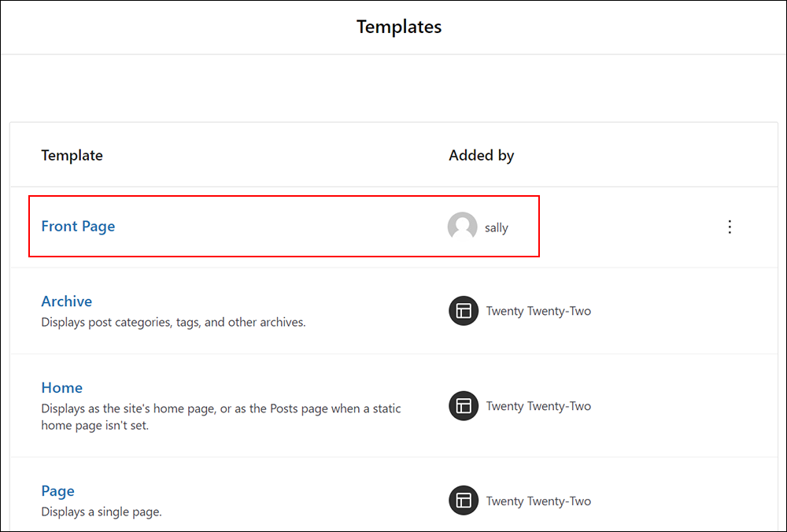Click Twenty Twenty-Two text in Home row

coord(538,406)
